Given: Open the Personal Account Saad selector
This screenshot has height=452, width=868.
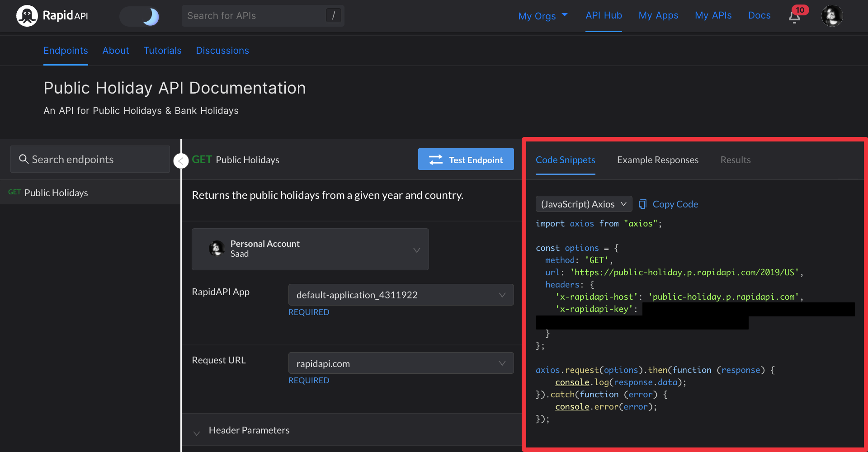Looking at the screenshot, I should click(x=310, y=249).
